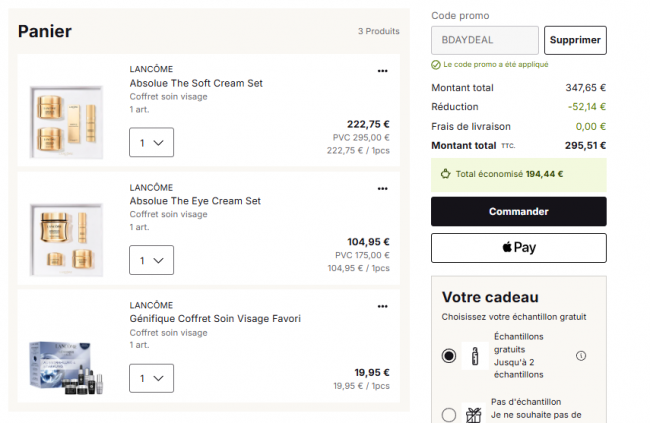Click the piggy bank savings icon
Viewport: 650px width, 423px height.
coord(446,174)
